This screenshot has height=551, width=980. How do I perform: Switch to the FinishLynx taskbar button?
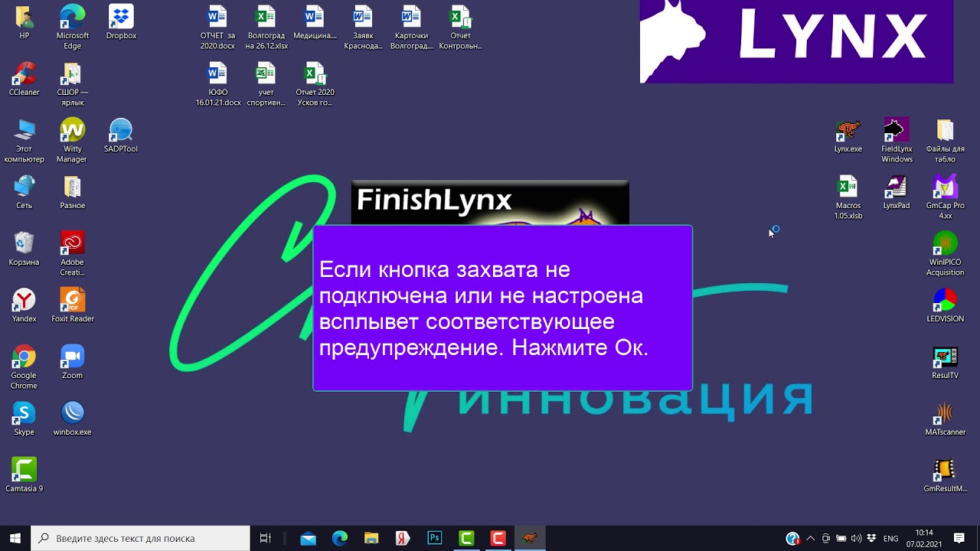(x=529, y=538)
